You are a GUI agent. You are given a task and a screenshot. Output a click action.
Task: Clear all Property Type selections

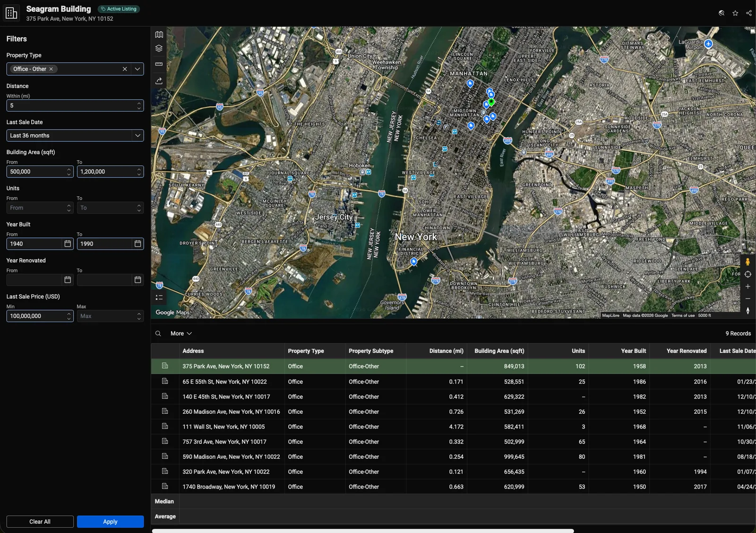pyautogui.click(x=125, y=69)
